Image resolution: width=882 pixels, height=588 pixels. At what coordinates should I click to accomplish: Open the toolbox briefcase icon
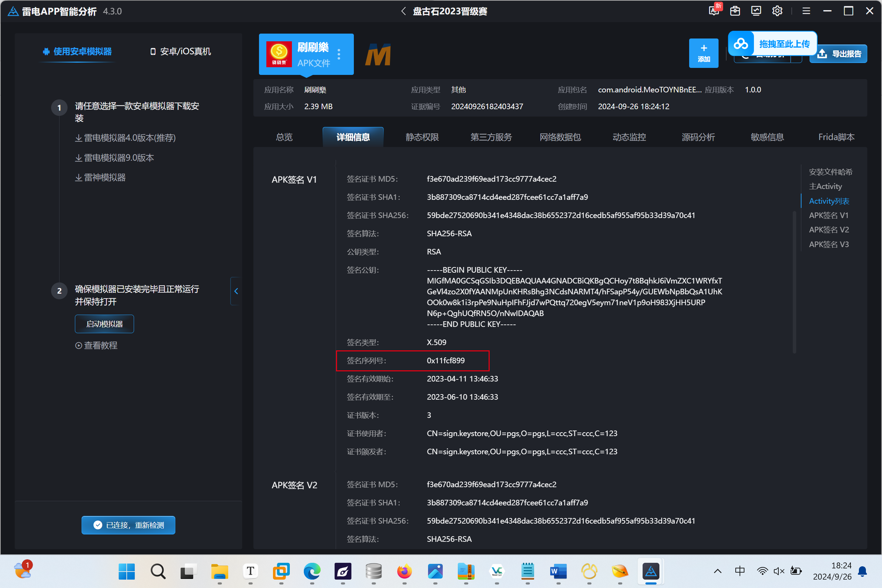tap(735, 11)
